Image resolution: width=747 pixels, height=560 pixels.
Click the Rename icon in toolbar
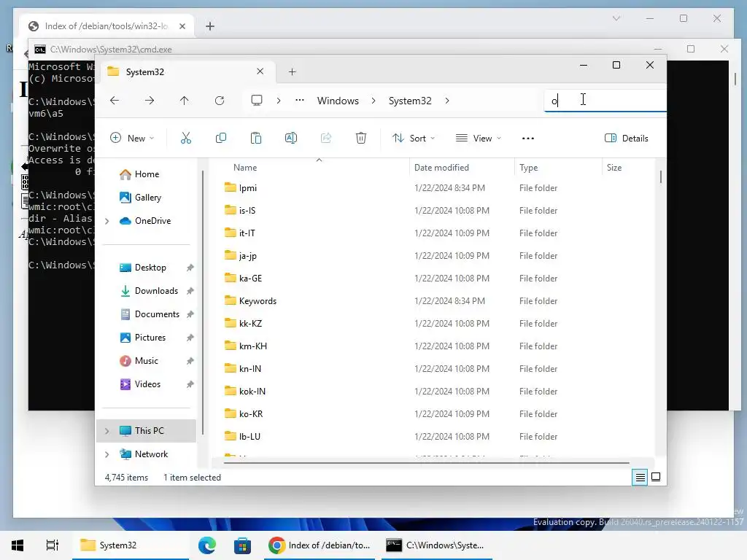[290, 138]
